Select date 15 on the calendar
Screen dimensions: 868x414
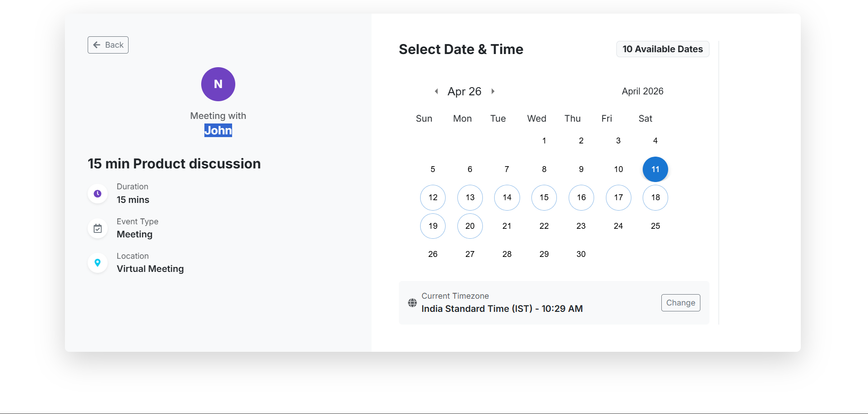544,197
